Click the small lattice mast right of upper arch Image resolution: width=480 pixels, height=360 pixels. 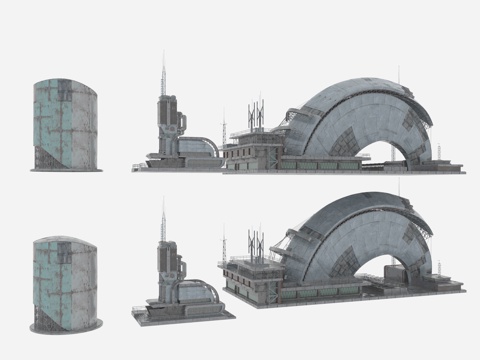(439, 152)
